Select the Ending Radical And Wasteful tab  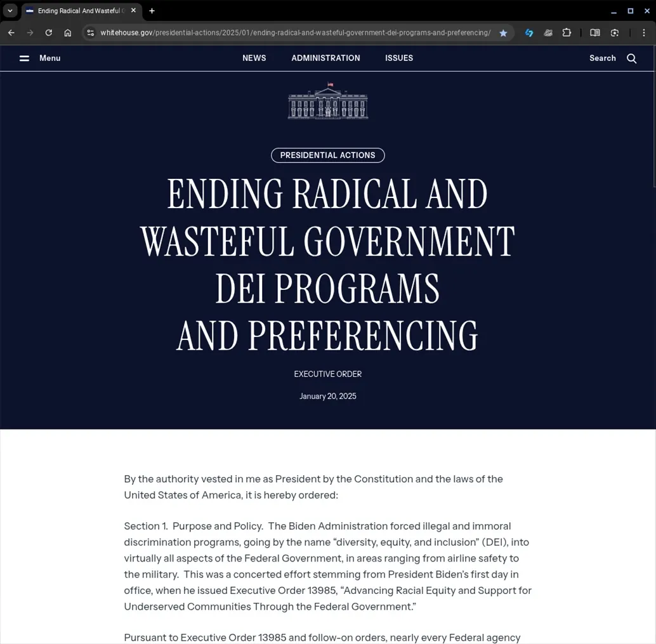pyautogui.click(x=81, y=11)
